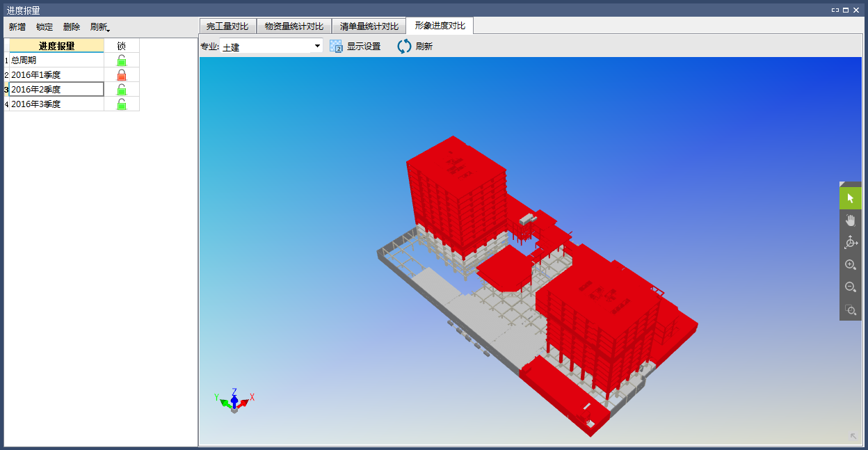
Task: Select the zoom window region tool
Action: (x=850, y=310)
